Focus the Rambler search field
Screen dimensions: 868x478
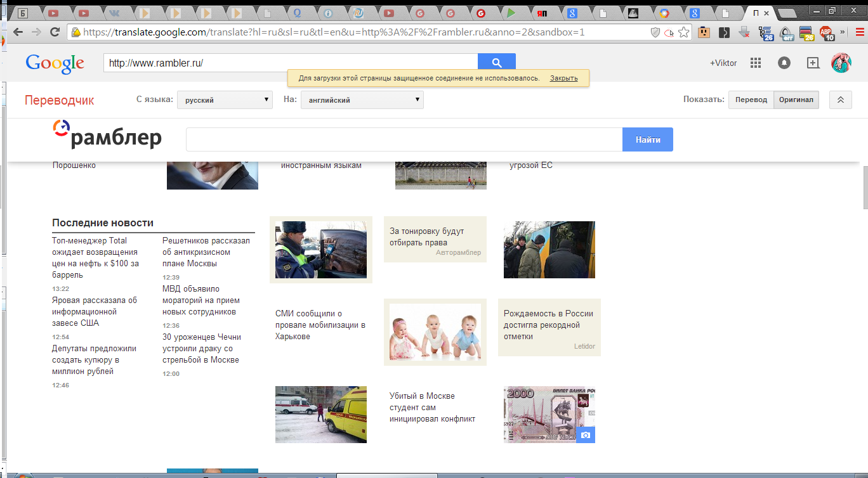click(x=404, y=139)
